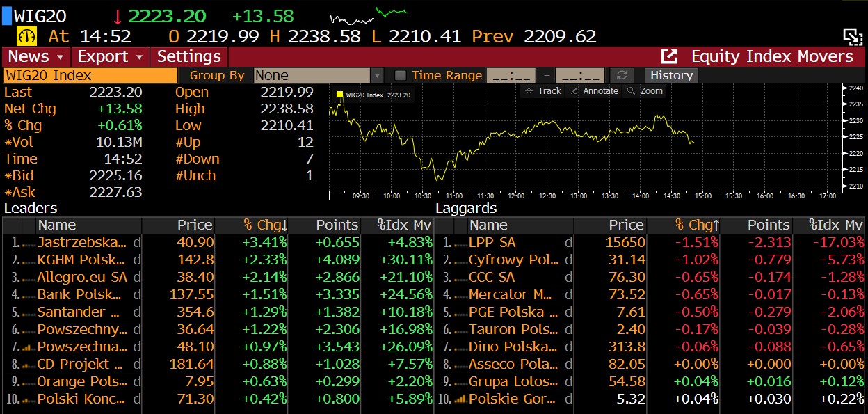Viewport: 868px width, 414px height.
Task: Click the yellow WIG20 Index legend swatch
Action: coord(339,95)
